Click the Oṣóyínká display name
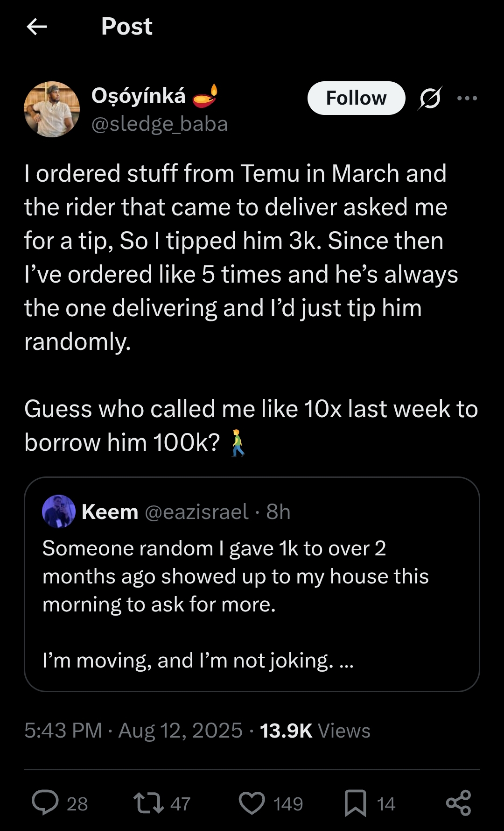 coord(139,96)
